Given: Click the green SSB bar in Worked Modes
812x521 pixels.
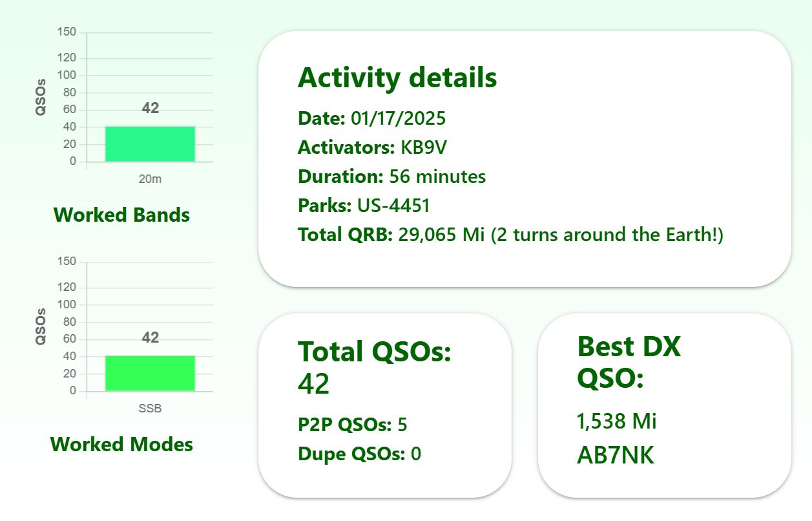Looking at the screenshot, I should [x=150, y=374].
